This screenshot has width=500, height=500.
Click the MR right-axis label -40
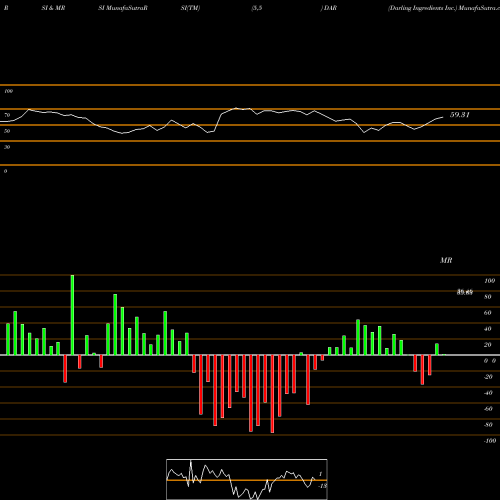488,393
